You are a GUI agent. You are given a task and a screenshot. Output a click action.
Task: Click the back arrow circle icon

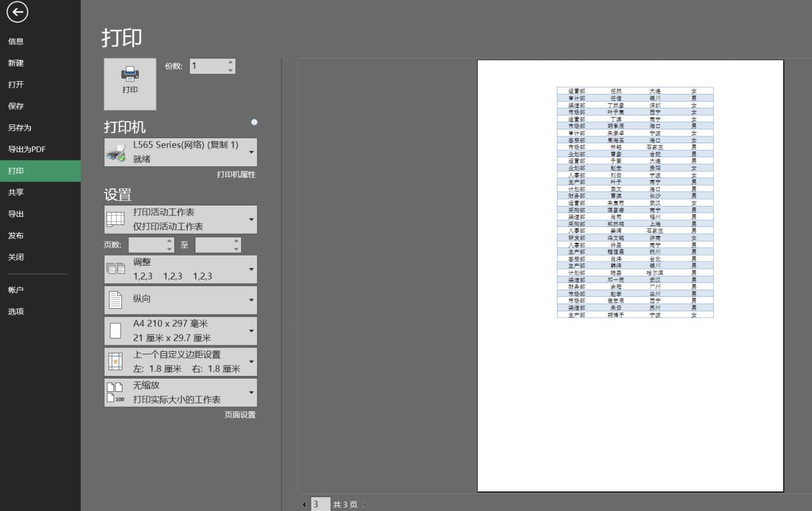[17, 11]
